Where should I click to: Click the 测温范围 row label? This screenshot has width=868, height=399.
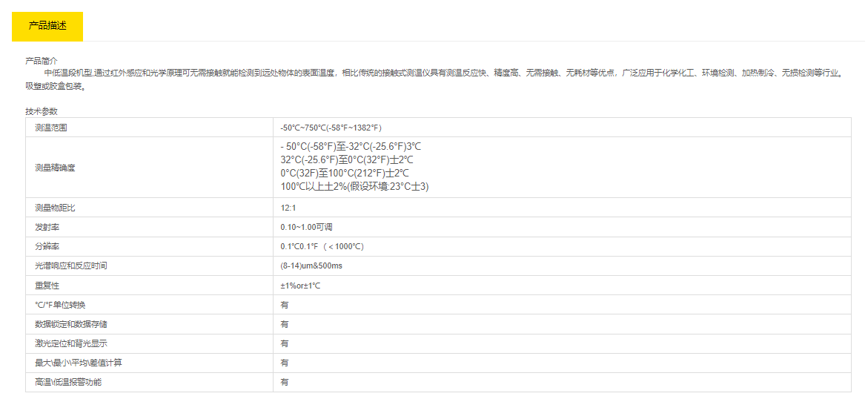pyautogui.click(x=50, y=128)
